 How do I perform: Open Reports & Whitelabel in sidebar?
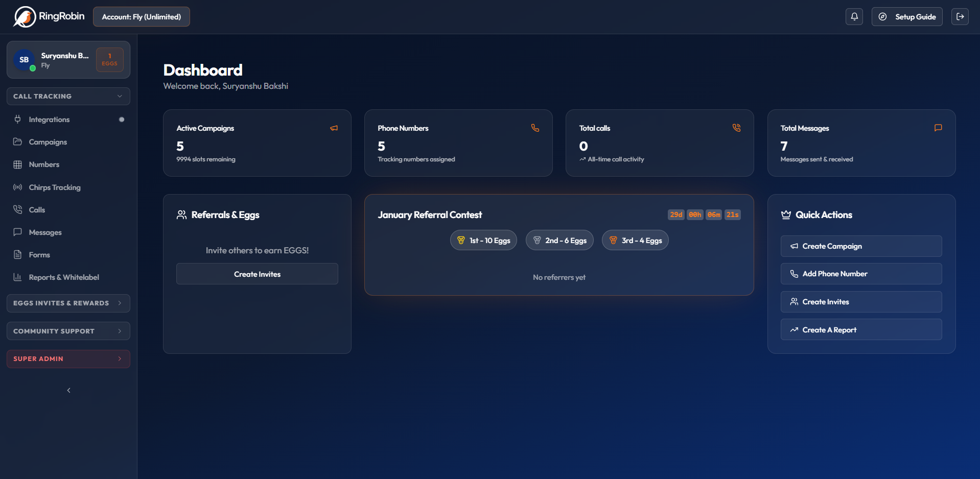click(63, 277)
